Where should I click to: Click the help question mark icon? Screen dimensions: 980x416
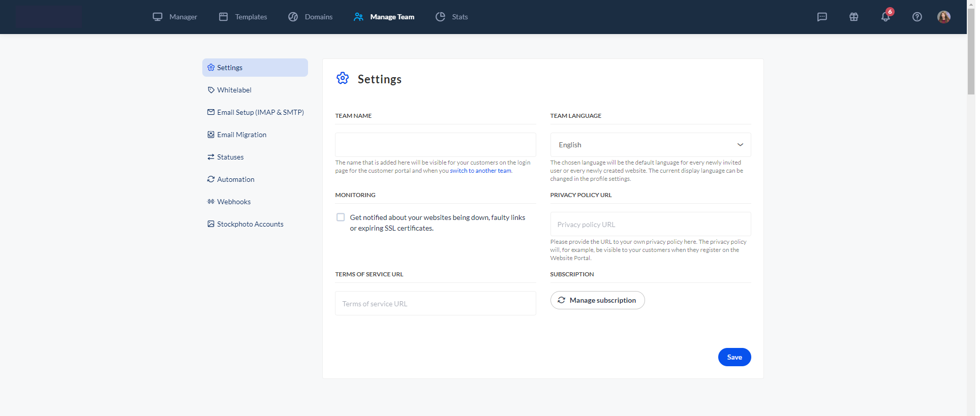coord(917,17)
